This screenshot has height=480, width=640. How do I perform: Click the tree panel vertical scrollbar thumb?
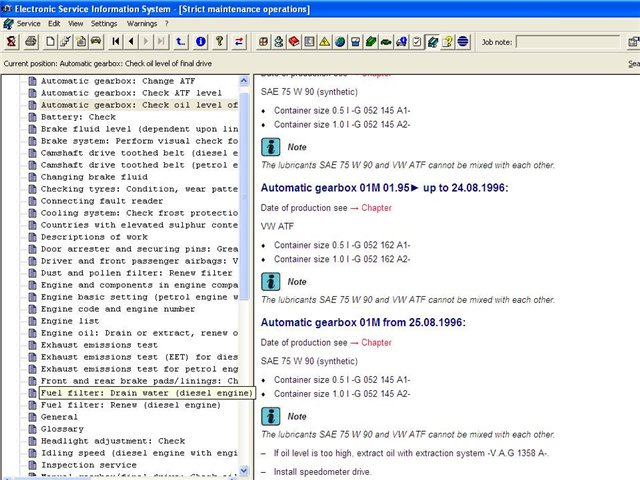click(x=244, y=196)
